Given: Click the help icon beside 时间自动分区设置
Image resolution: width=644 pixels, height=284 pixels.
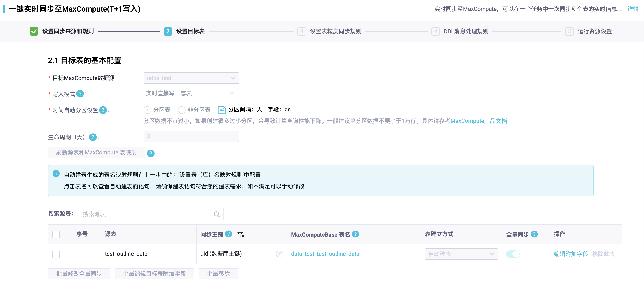Looking at the screenshot, I should pyautogui.click(x=103, y=110).
